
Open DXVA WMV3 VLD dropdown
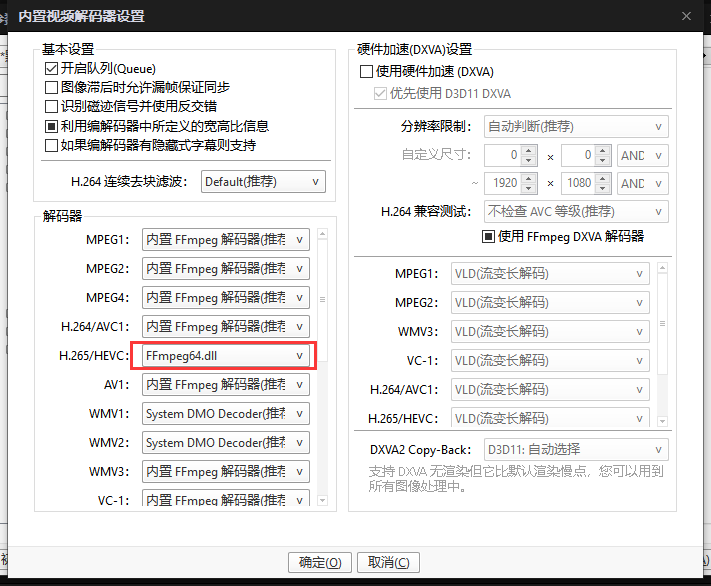550,332
